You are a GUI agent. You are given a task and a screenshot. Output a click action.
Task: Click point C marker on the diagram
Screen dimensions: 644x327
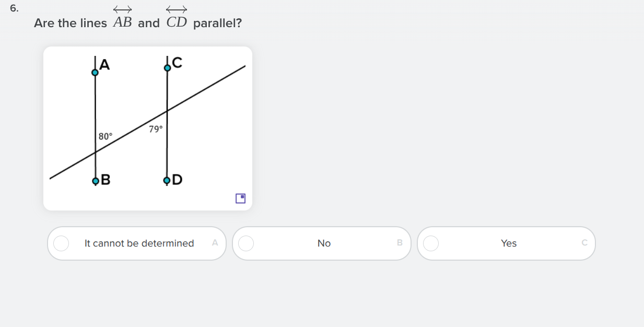(167, 67)
